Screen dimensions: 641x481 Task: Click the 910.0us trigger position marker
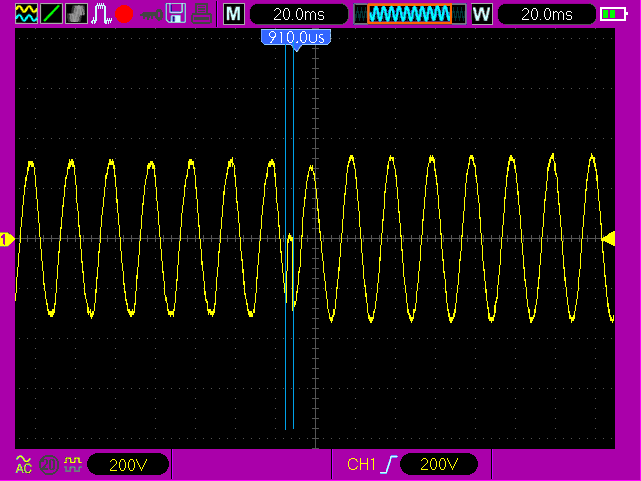pos(295,37)
